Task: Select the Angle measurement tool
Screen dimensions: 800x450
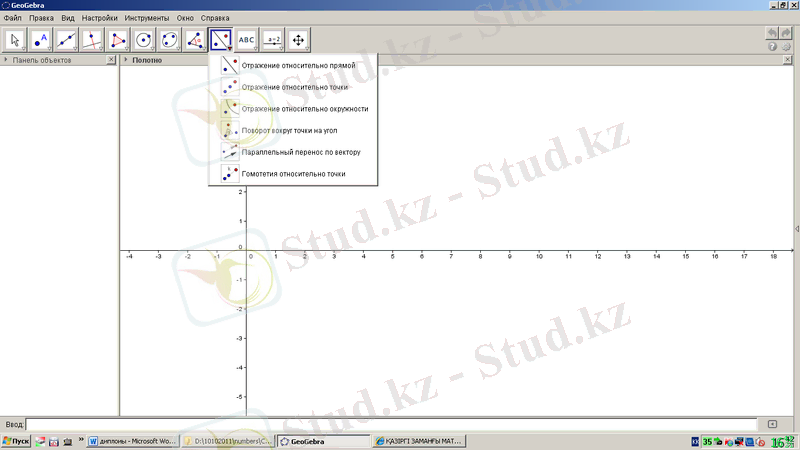Action: 195,40
